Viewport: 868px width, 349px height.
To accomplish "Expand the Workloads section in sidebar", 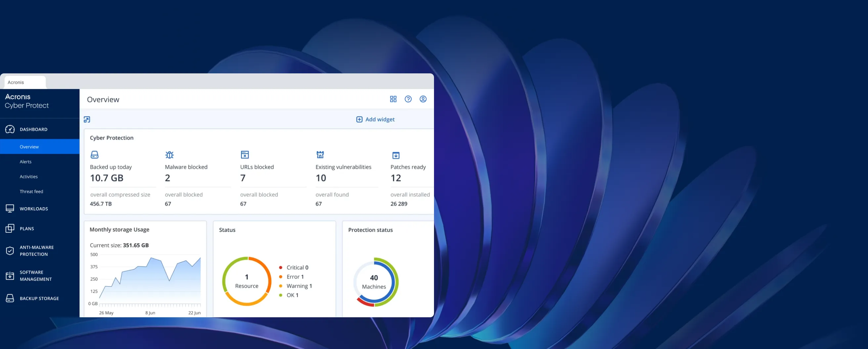I will pos(34,209).
